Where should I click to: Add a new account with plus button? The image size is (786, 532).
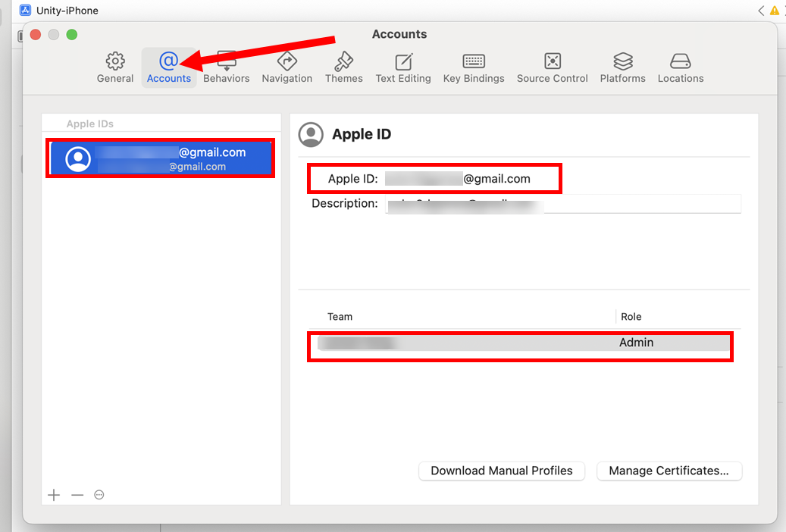54,495
